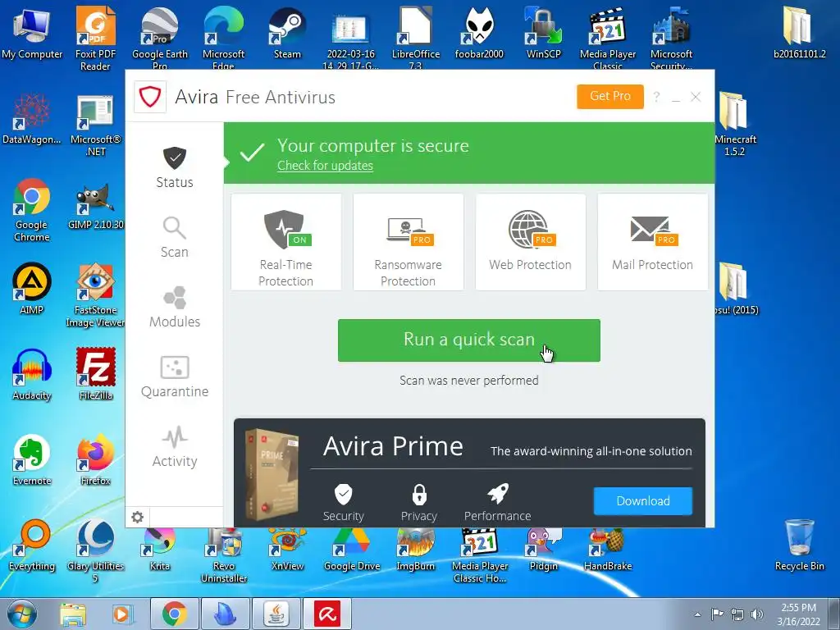Select the Audacity desktop icon
This screenshot has height=630, width=840.
point(32,374)
